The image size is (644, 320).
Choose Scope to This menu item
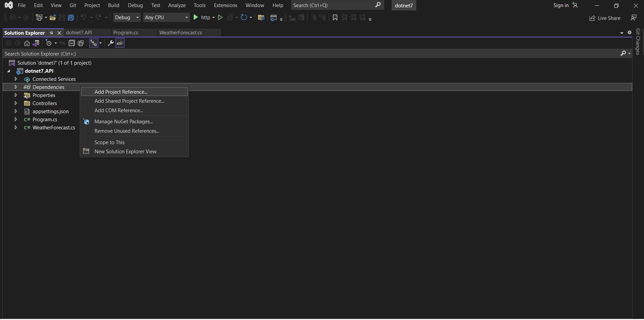coord(134,142)
